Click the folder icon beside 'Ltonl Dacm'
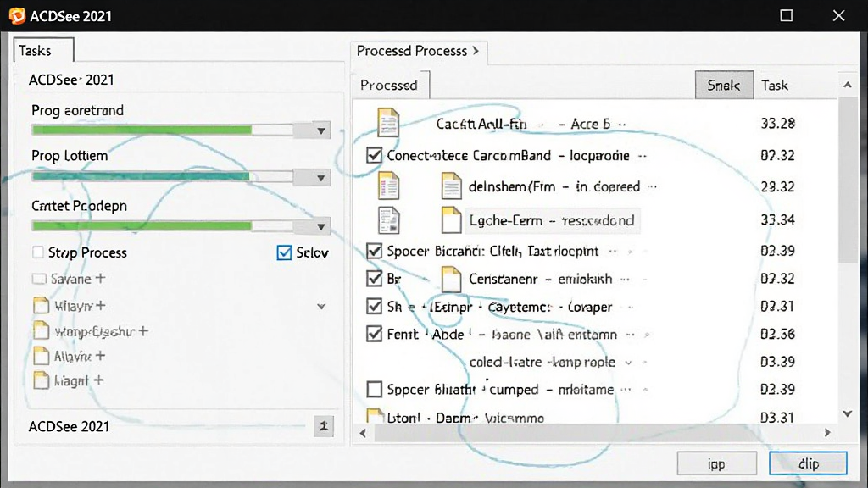Screen dimensions: 868x488 (x=375, y=416)
